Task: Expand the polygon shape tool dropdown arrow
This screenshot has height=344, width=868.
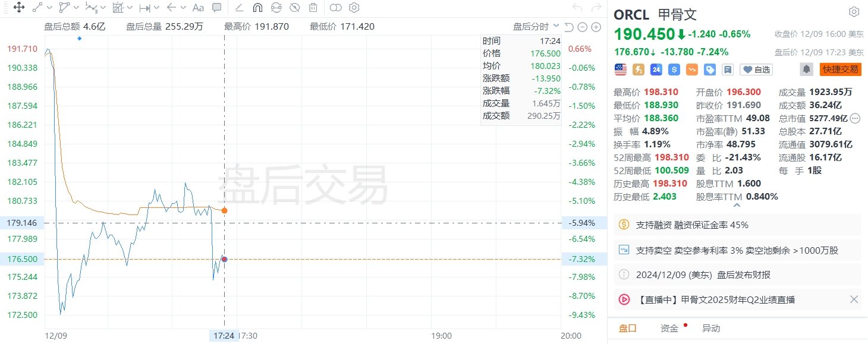Action: pos(76,8)
